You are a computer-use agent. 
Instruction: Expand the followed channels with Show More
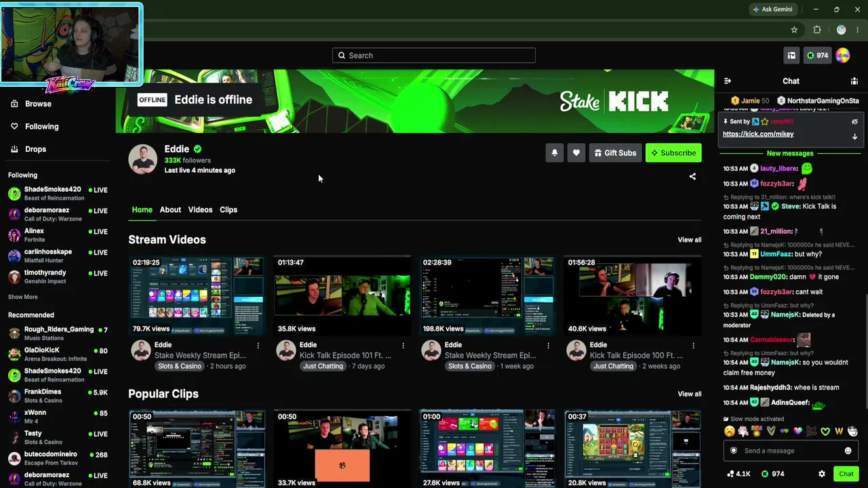click(x=23, y=297)
